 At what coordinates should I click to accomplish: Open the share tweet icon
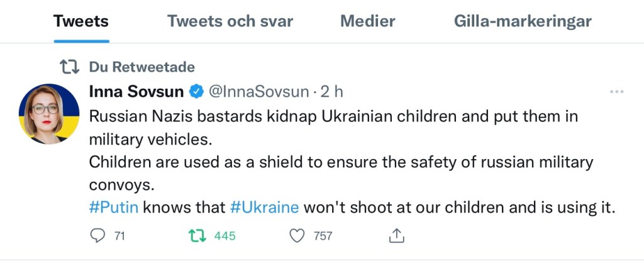point(396,236)
